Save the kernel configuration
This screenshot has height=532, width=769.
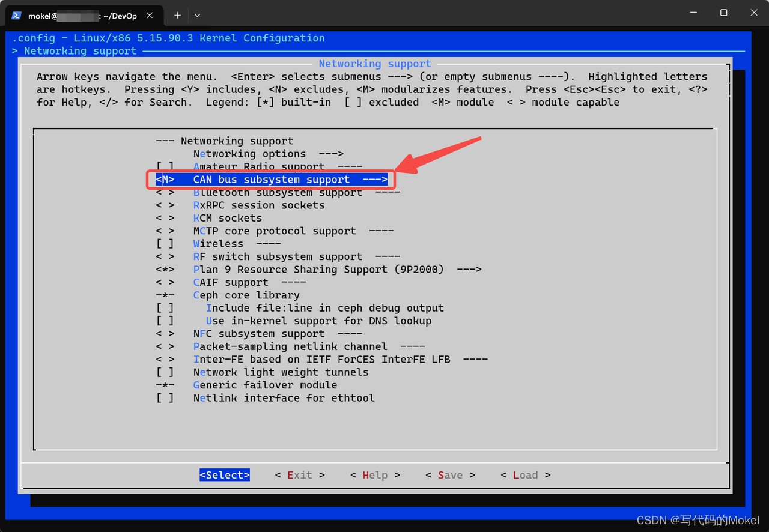[x=450, y=474]
